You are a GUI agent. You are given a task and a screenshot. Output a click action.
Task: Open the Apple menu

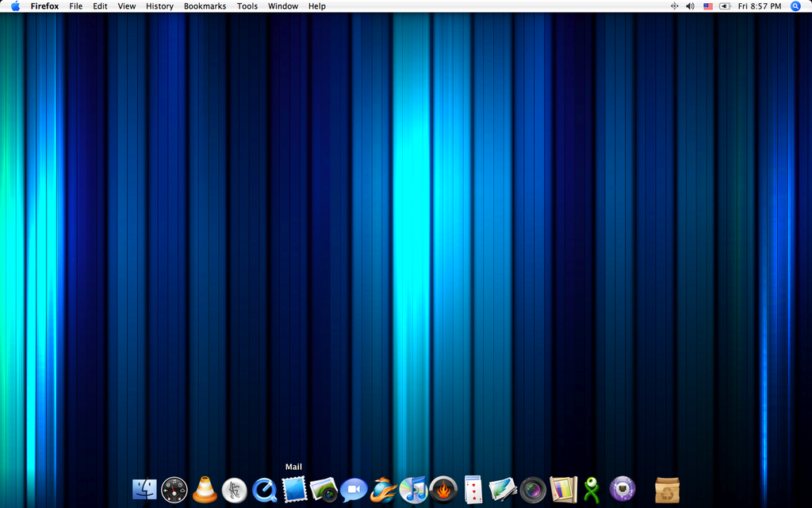[x=15, y=6]
